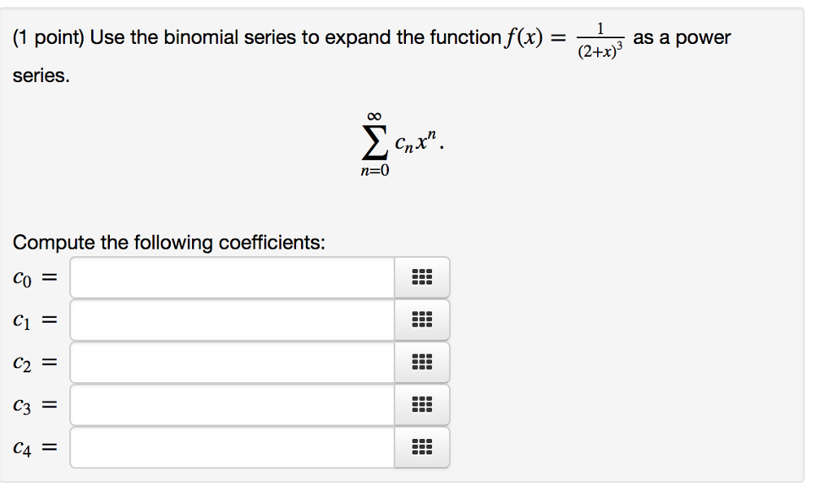833x504 pixels.
Task: Select the last coefficient input field
Action: tap(232, 446)
